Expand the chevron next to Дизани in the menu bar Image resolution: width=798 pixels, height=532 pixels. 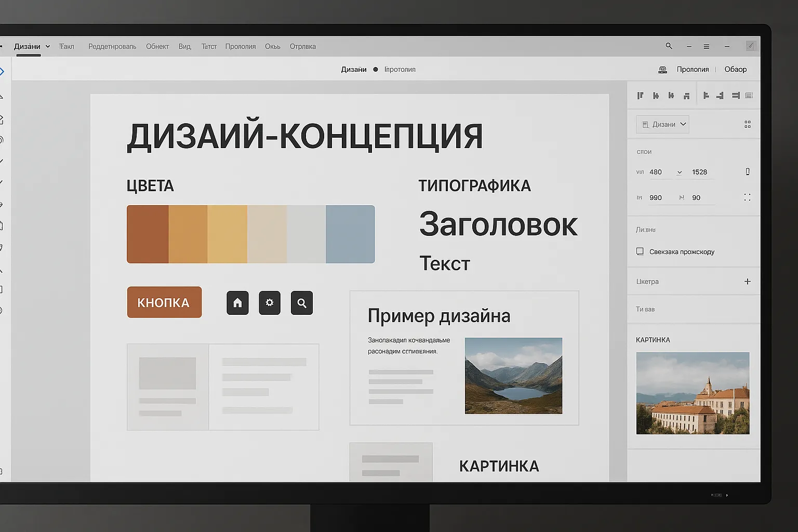point(48,47)
